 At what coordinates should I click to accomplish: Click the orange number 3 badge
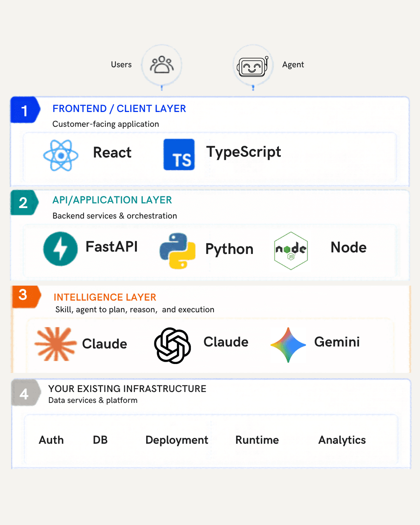[x=26, y=297]
